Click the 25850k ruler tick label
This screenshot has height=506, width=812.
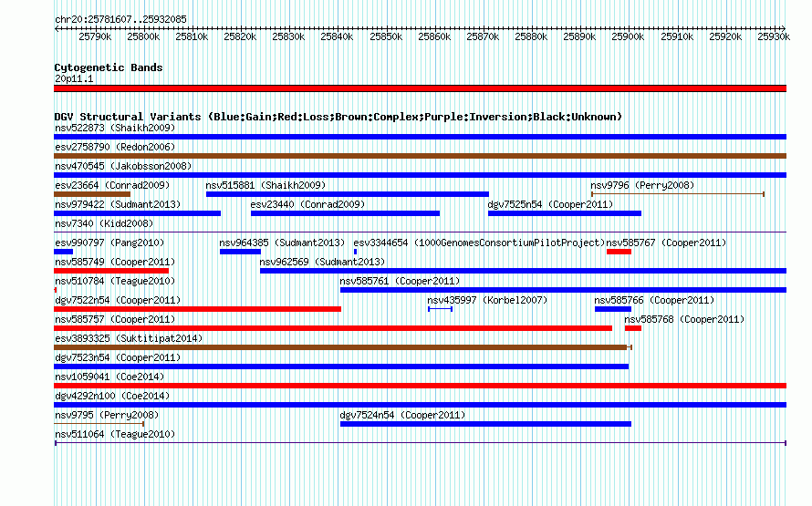[386, 36]
